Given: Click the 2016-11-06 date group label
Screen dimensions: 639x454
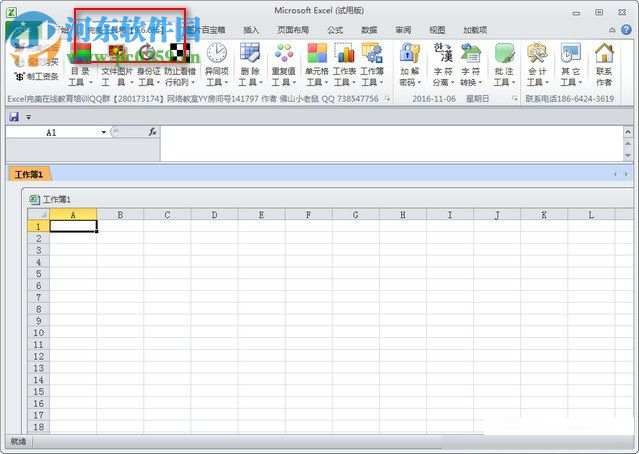Looking at the screenshot, I should [x=434, y=99].
